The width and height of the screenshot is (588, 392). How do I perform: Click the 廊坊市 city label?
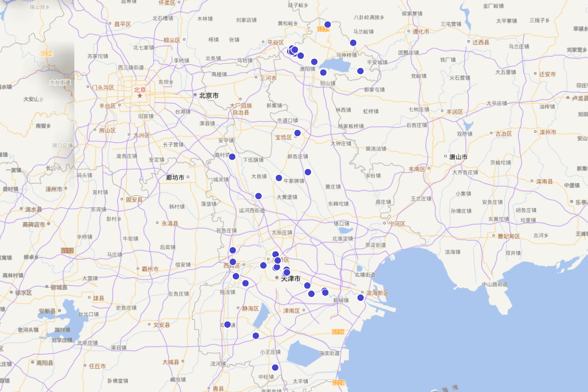(175, 177)
